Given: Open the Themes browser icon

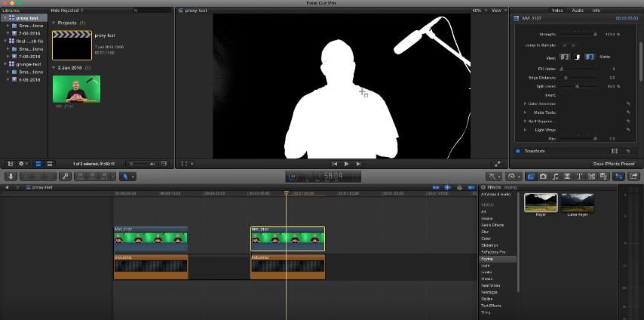Looking at the screenshot, I should [603, 177].
